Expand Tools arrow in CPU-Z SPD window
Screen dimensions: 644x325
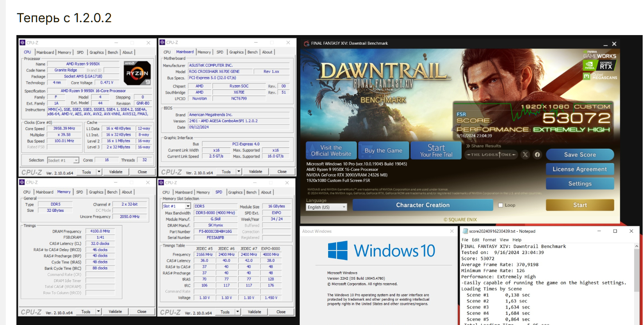point(238,312)
